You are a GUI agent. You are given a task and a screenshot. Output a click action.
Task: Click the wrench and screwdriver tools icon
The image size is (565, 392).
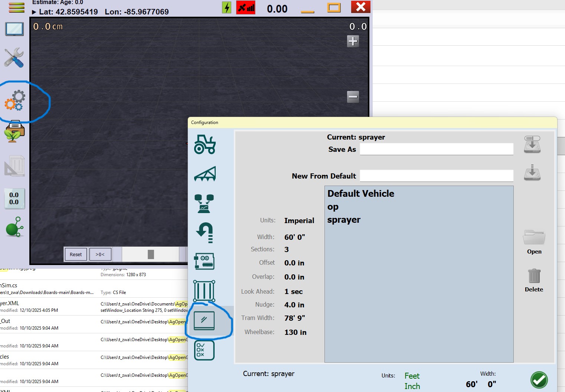tap(14, 58)
